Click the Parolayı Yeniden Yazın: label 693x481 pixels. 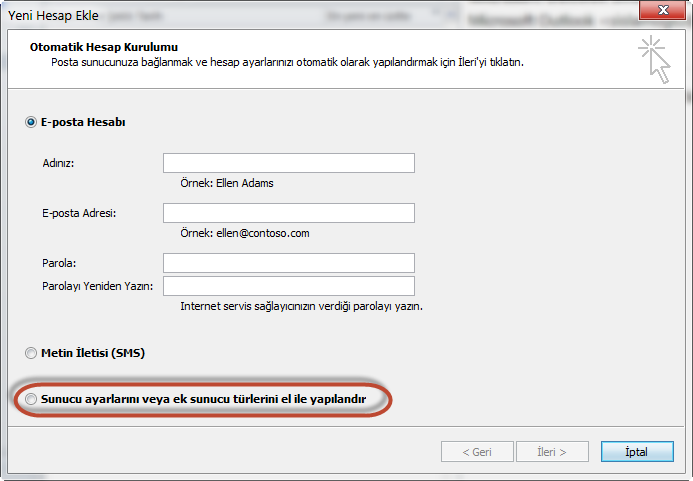pos(98,286)
